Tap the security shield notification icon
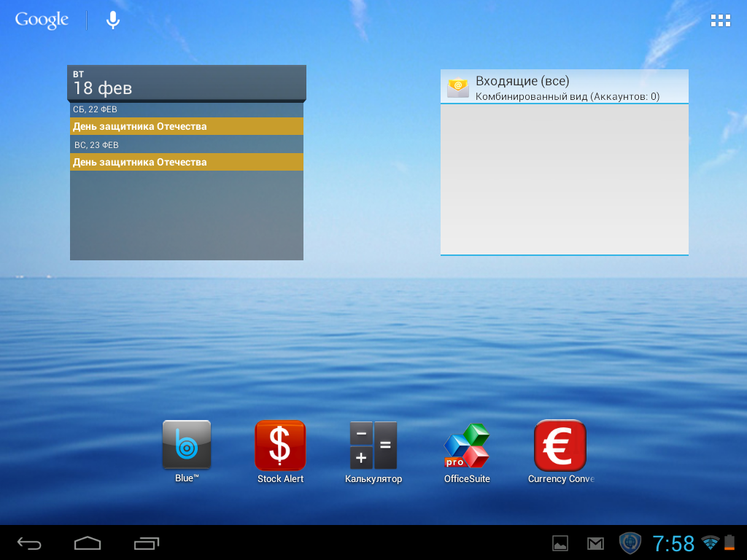 point(630,543)
